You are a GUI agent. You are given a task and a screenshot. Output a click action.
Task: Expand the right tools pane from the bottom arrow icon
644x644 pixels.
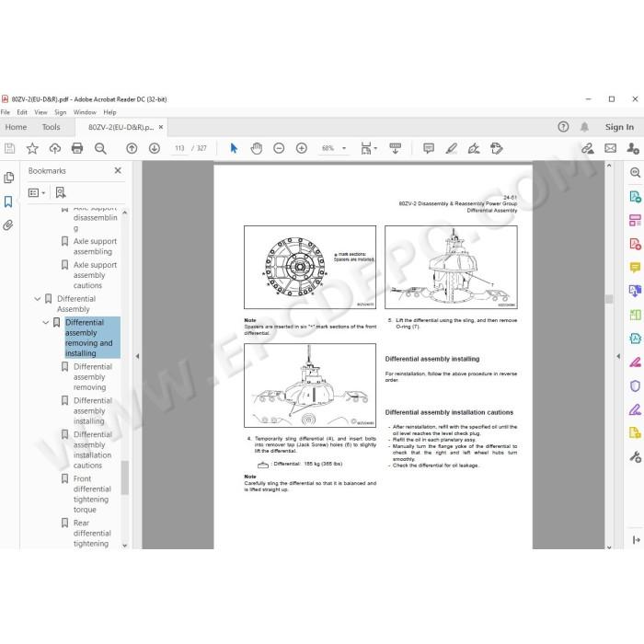(x=637, y=540)
